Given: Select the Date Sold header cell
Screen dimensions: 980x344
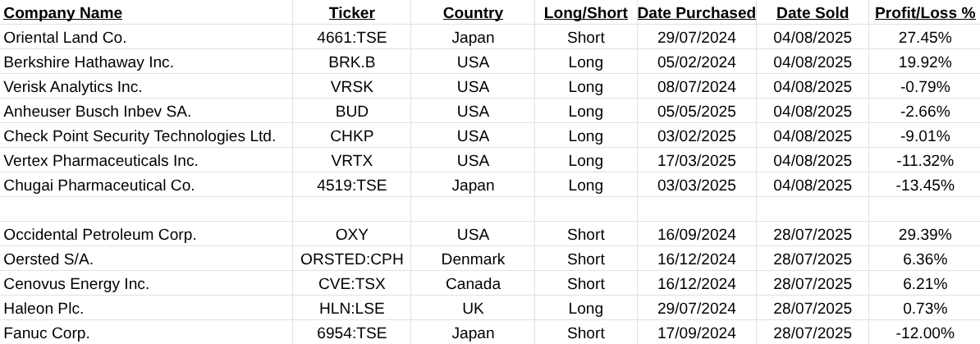Looking at the screenshot, I should 813,13.
